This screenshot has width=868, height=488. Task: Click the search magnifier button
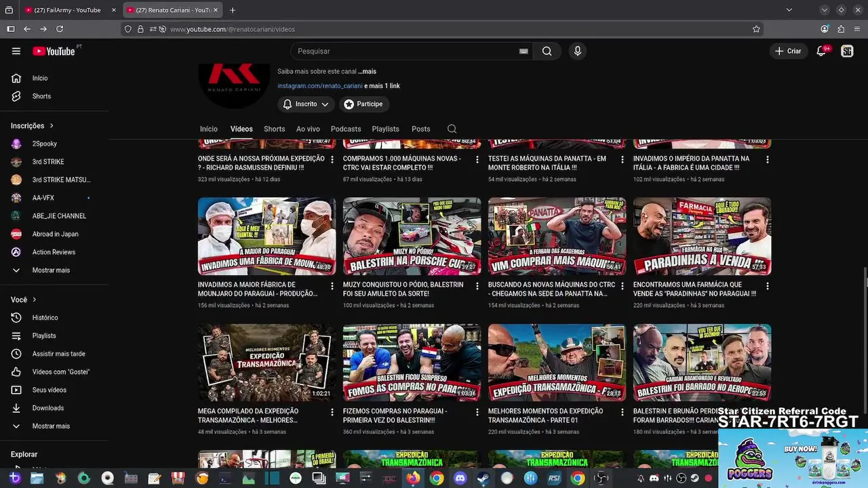pos(547,51)
